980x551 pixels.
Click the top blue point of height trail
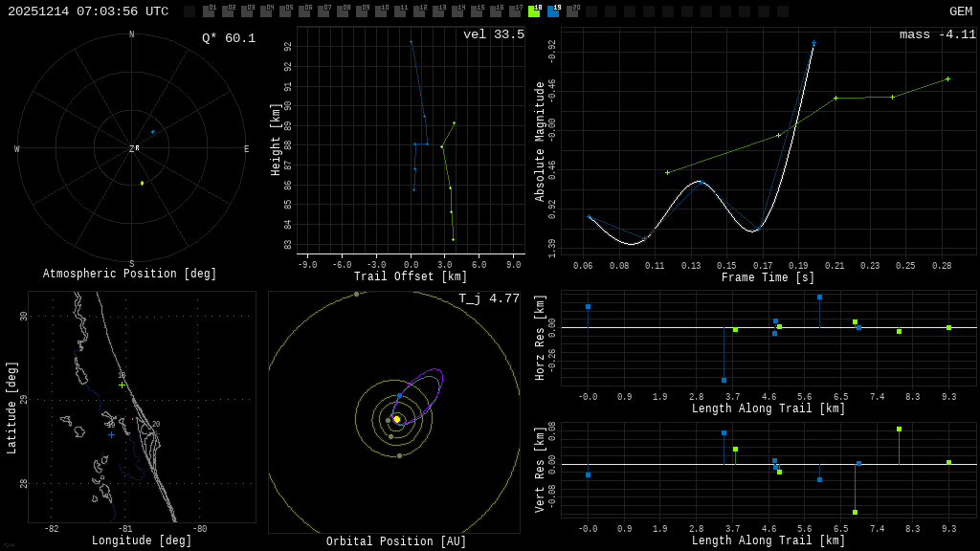point(412,42)
